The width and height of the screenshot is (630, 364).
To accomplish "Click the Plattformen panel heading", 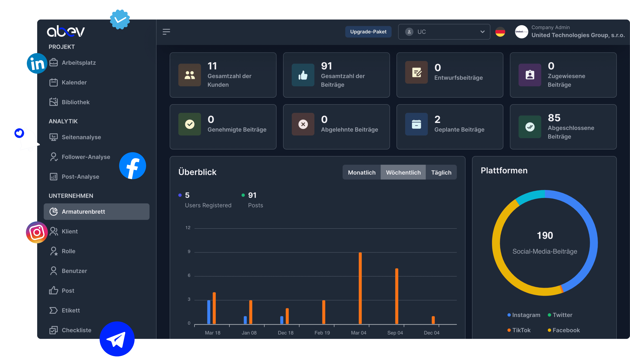I will click(x=504, y=170).
